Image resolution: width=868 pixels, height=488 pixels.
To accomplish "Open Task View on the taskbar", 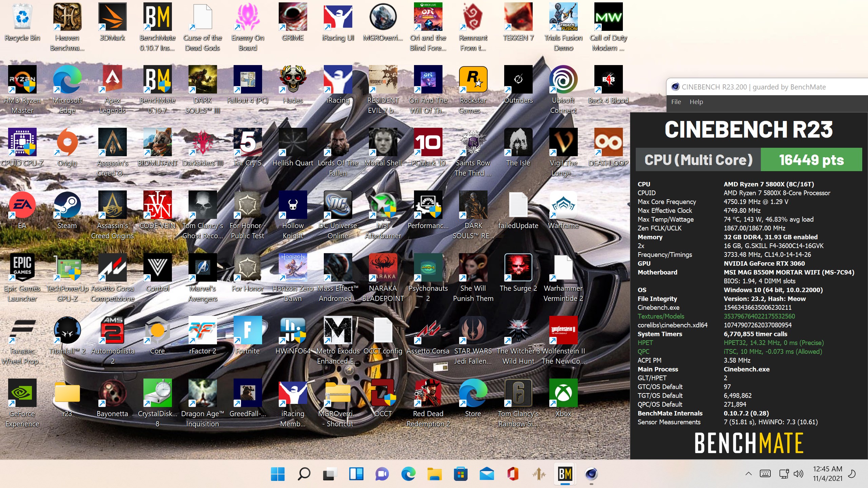I will coord(330,473).
